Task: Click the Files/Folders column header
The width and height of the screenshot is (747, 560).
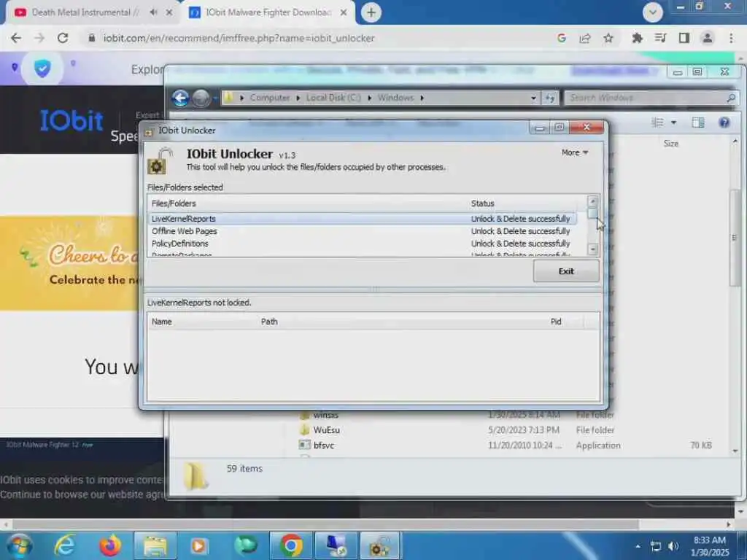Action: [174, 203]
